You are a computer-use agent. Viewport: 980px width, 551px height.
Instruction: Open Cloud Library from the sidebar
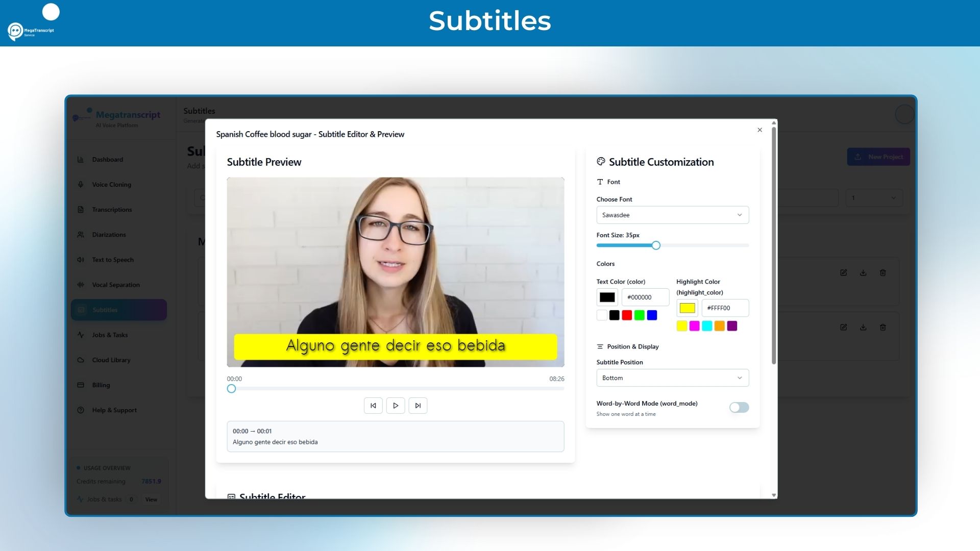[x=110, y=360]
